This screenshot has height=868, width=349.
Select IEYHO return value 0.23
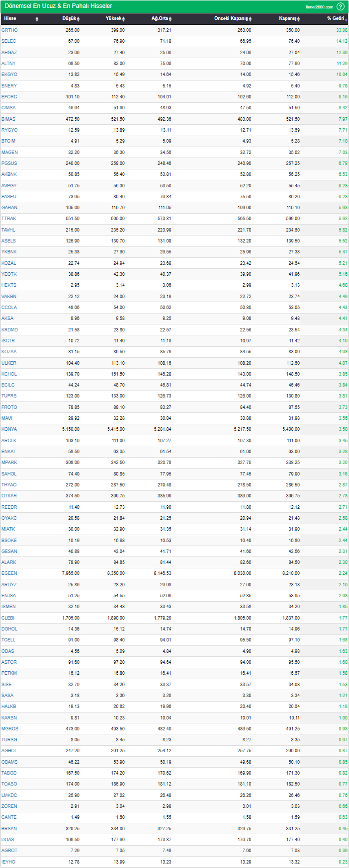point(343,862)
